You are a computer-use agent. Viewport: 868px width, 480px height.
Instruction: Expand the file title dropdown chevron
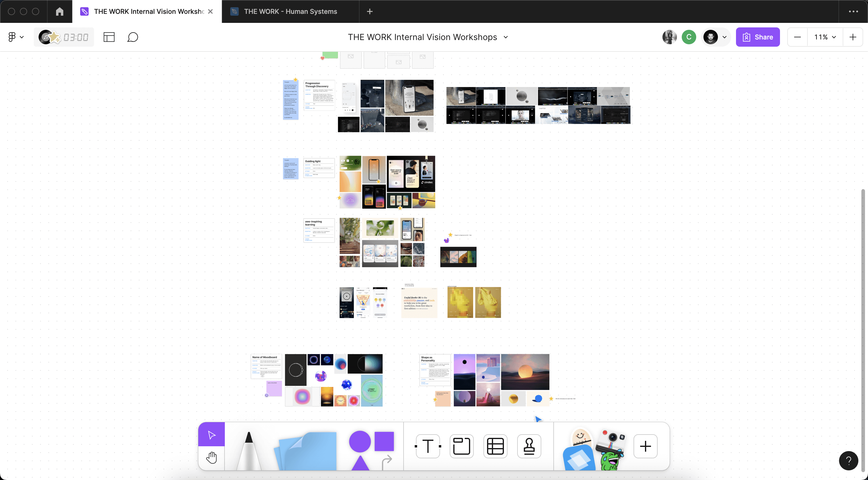tap(506, 37)
